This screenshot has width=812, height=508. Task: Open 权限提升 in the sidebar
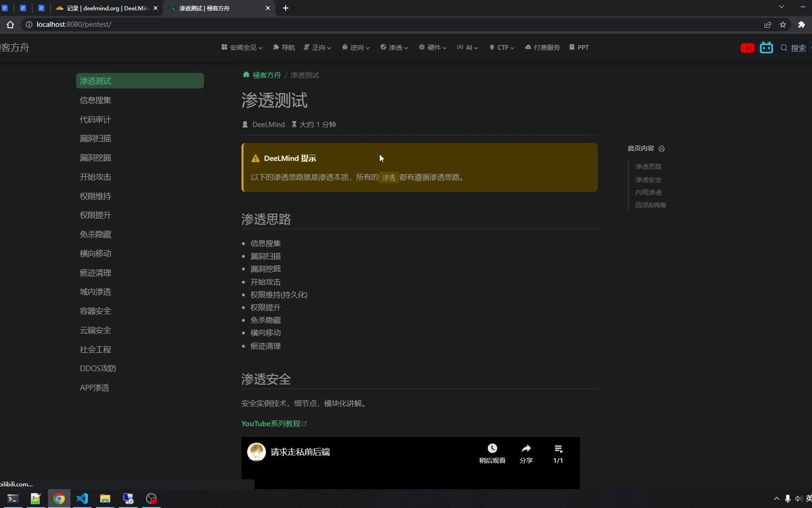click(x=140, y=215)
